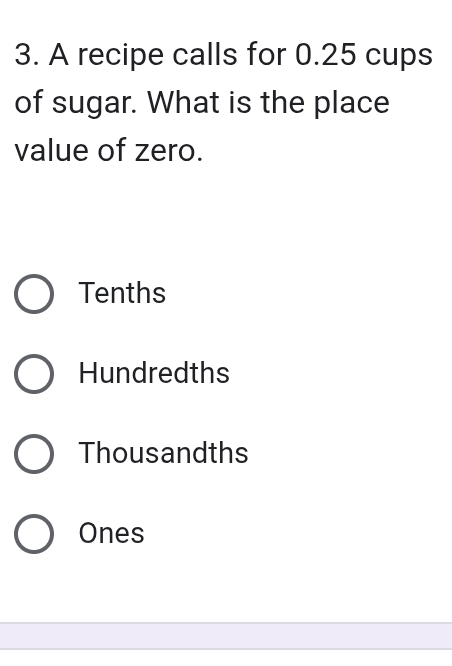Click the Thousandths answer label
Screen dimensions: 452x666
tap(164, 453)
